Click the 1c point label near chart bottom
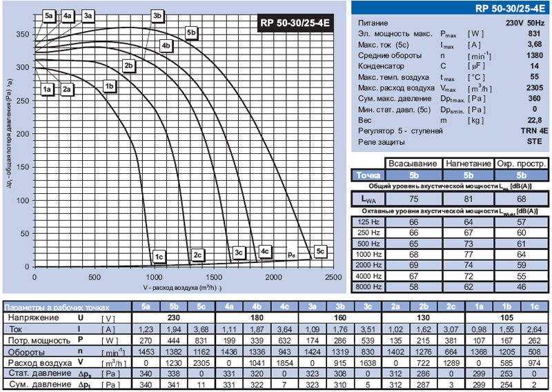The width and height of the screenshot is (552, 392). pos(158,256)
